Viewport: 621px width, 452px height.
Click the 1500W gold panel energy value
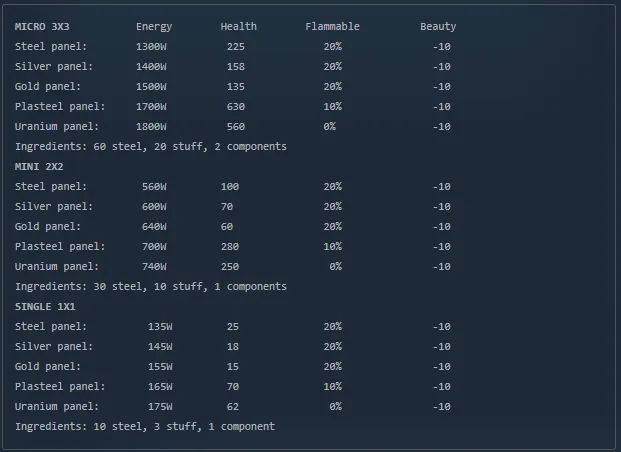pyautogui.click(x=151, y=86)
